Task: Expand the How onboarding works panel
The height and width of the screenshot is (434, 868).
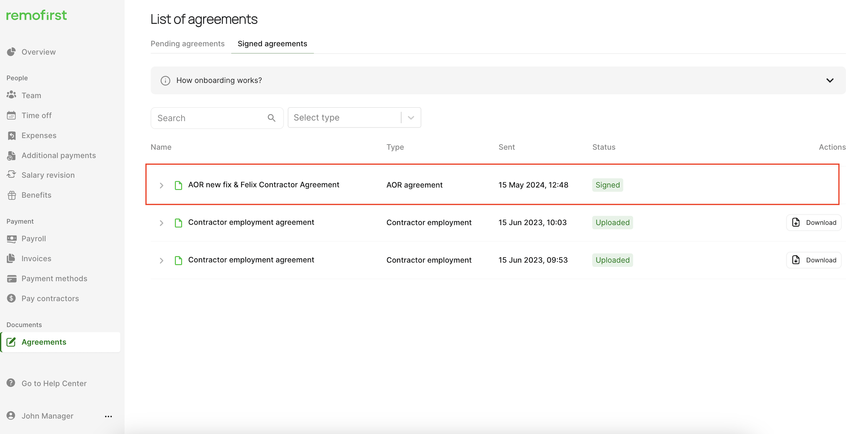Action: (x=830, y=81)
